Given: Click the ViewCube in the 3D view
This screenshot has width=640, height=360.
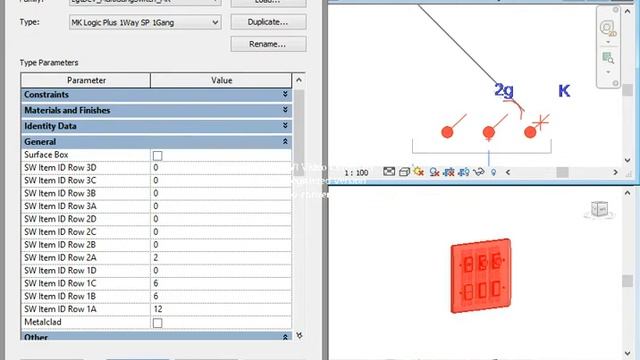Looking at the screenshot, I should 599,210.
